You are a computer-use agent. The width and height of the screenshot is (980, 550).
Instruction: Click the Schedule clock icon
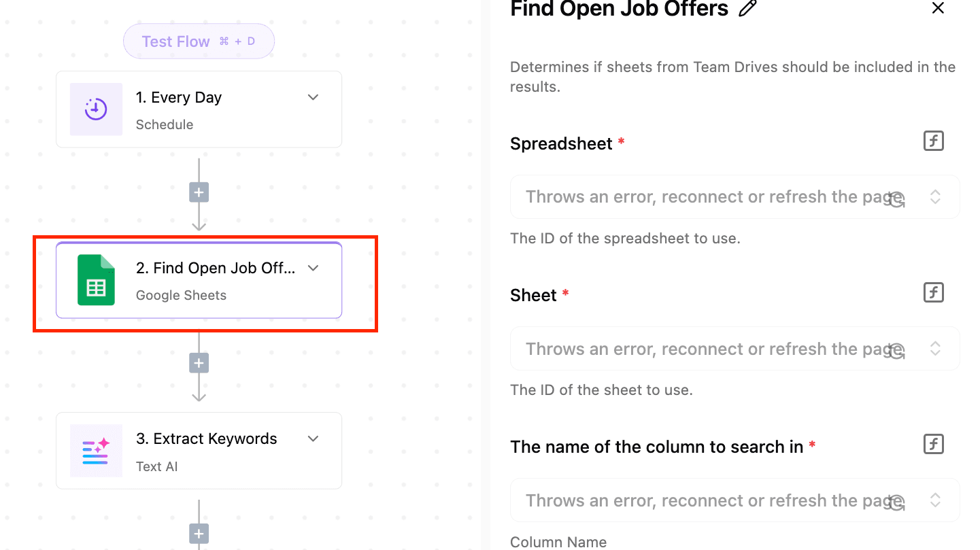point(96,109)
